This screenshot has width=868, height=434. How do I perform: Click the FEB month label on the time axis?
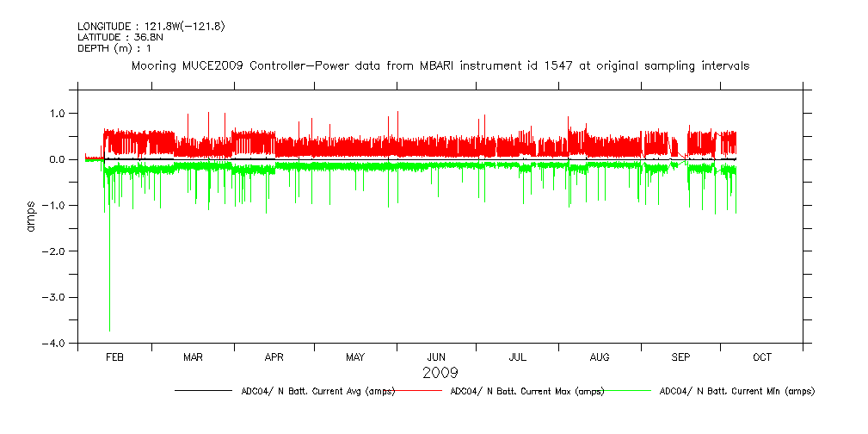click(114, 356)
